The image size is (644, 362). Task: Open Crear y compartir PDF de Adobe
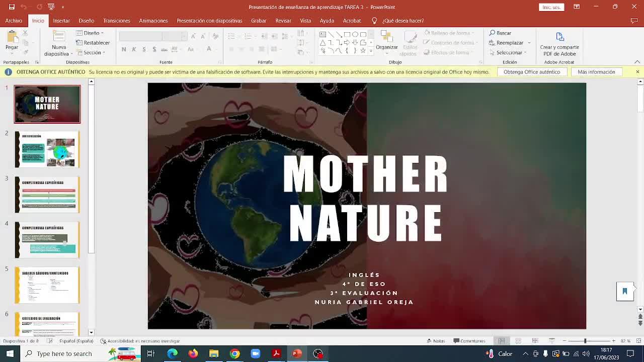point(559,44)
